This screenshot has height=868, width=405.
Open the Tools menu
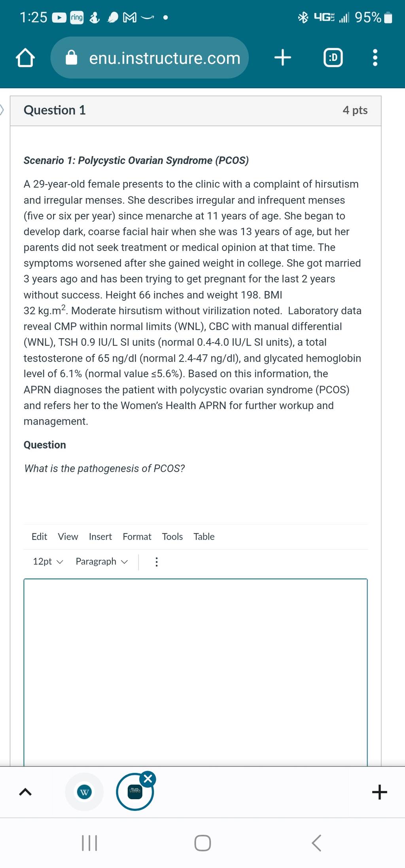[x=172, y=536]
